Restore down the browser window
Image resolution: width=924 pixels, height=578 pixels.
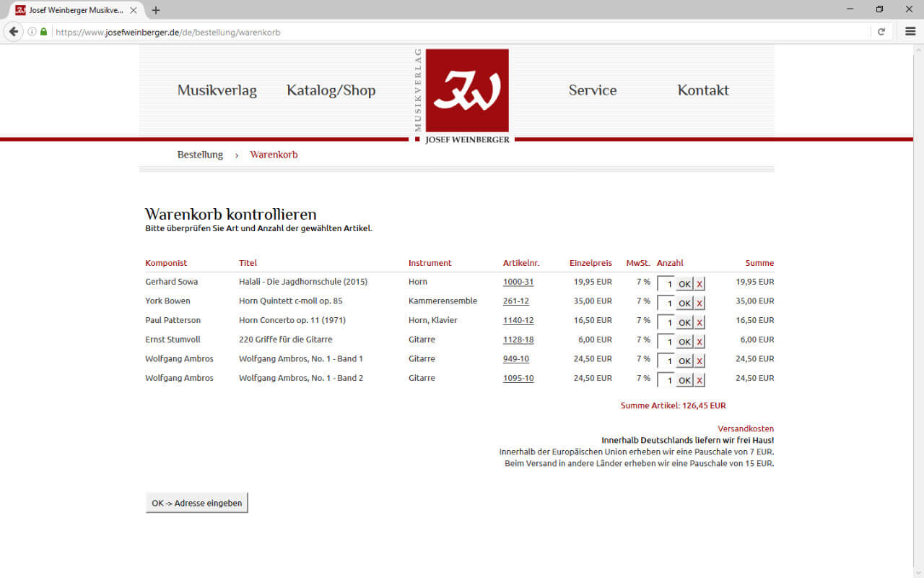click(x=879, y=9)
